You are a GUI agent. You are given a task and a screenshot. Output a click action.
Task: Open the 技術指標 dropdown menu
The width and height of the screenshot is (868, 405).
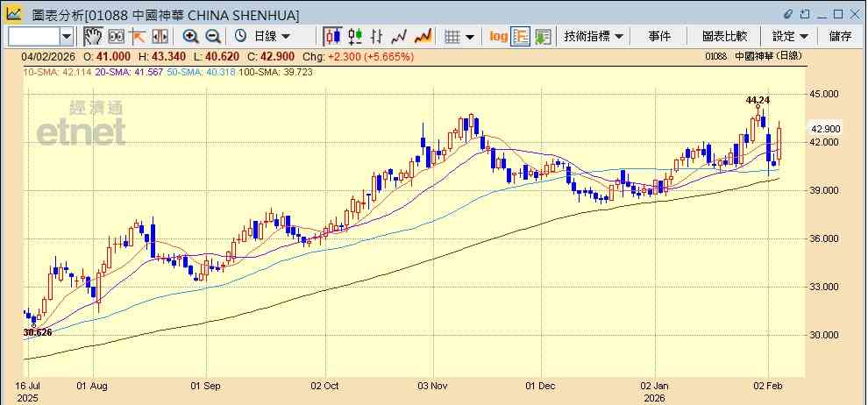point(593,37)
